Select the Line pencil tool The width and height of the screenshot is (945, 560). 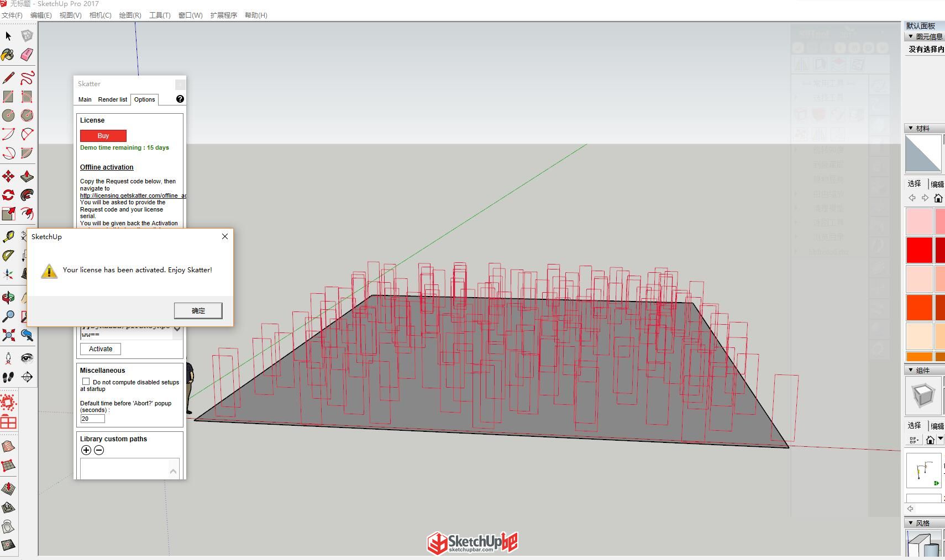pos(8,78)
